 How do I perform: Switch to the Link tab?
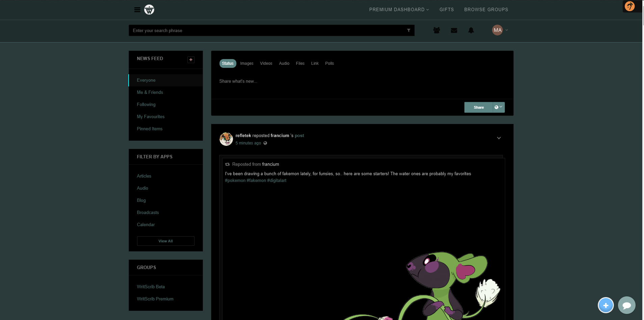(x=315, y=63)
